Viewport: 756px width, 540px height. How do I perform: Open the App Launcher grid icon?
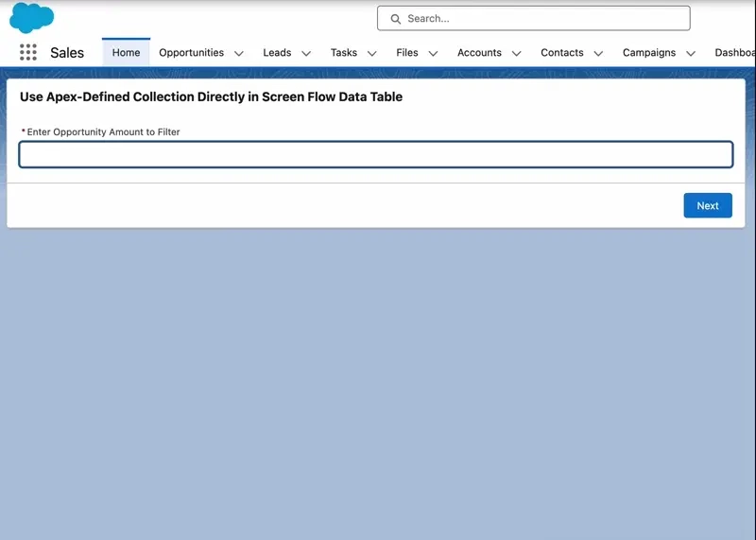tap(28, 52)
